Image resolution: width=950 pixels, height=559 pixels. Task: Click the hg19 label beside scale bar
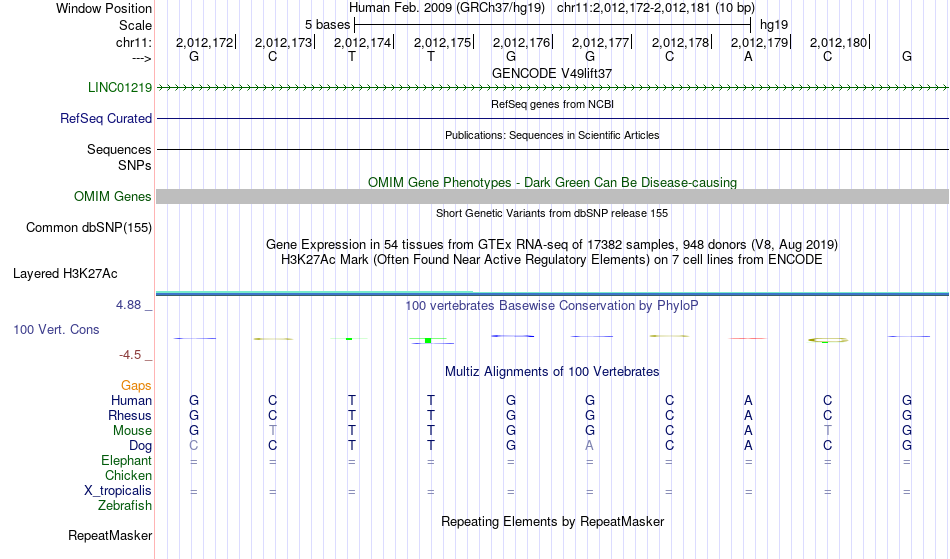coord(774,25)
